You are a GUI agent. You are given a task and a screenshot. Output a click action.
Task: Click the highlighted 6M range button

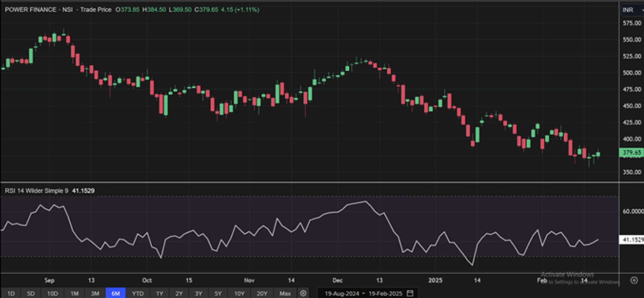116,293
